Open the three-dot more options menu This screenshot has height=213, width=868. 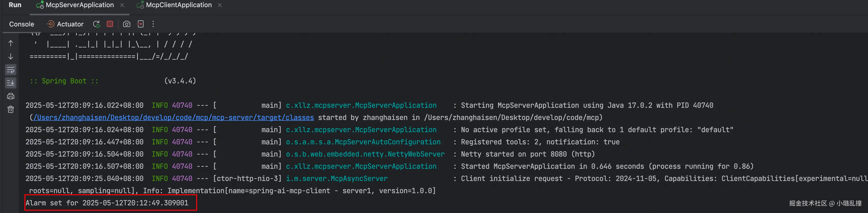[153, 24]
